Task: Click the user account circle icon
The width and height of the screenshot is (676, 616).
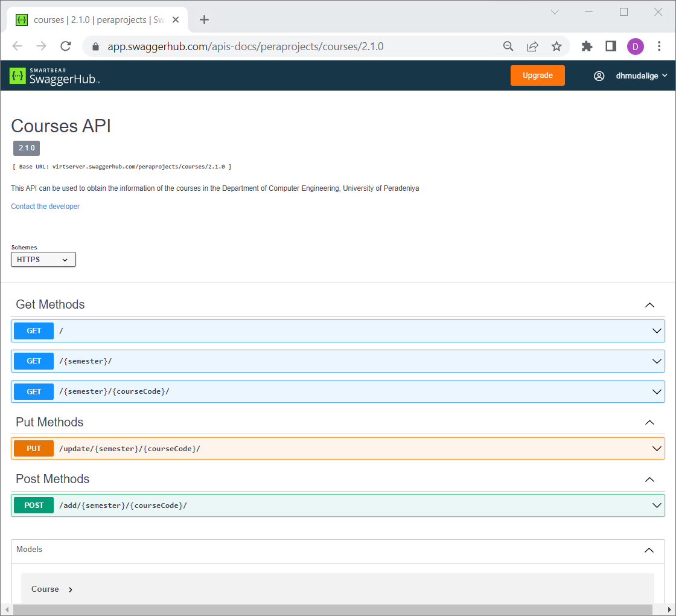Action: [599, 76]
